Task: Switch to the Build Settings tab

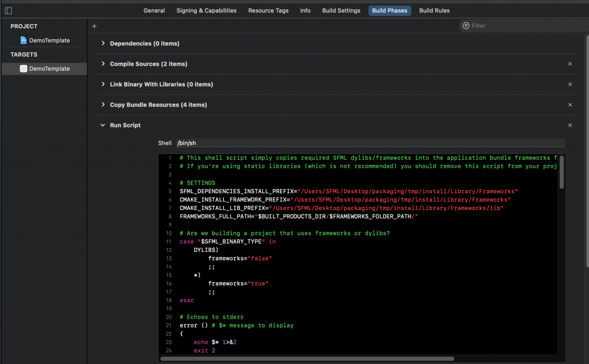Action: 341,10
